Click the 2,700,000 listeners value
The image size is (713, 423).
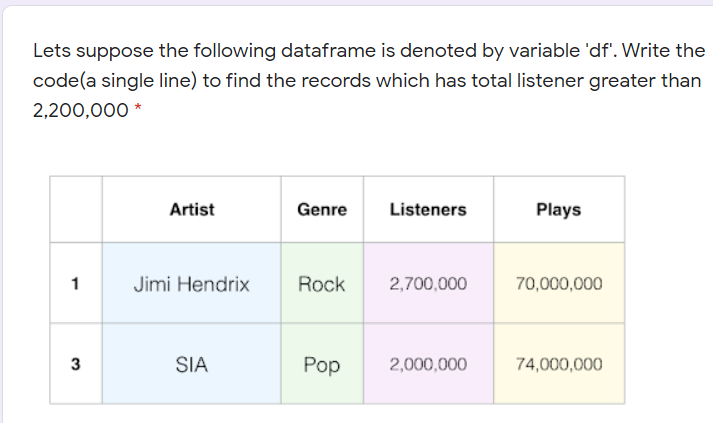tap(428, 283)
